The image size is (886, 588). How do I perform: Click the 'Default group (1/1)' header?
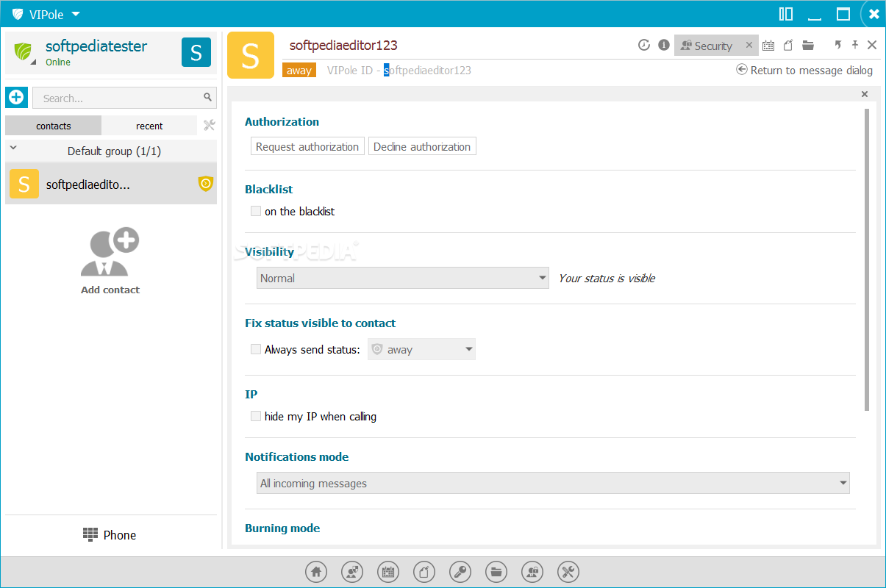pos(111,151)
